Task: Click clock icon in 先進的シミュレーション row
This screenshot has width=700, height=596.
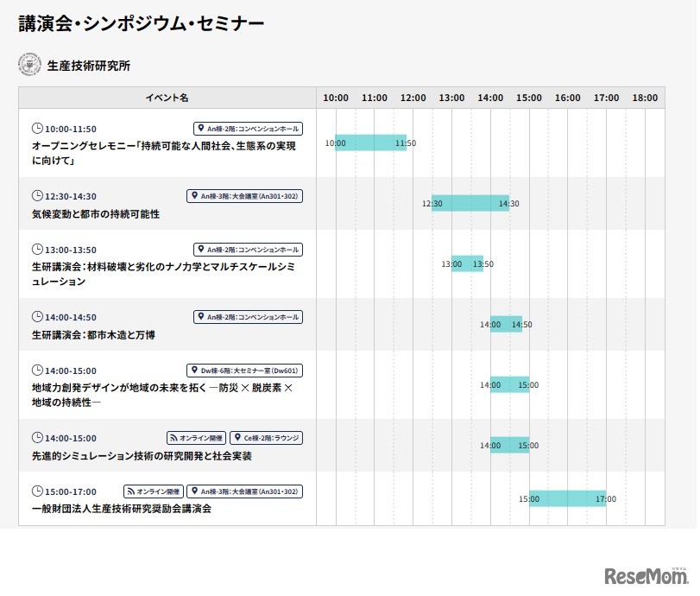Action: coord(37,437)
